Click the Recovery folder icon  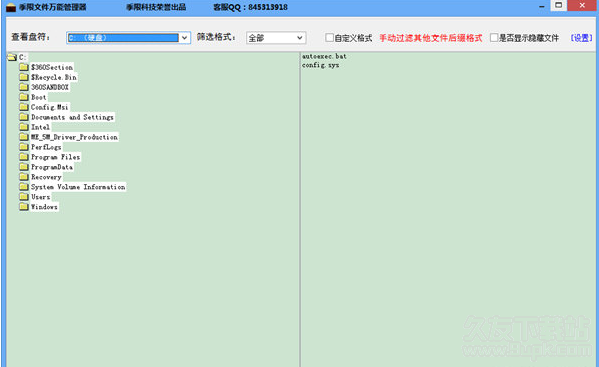point(24,177)
